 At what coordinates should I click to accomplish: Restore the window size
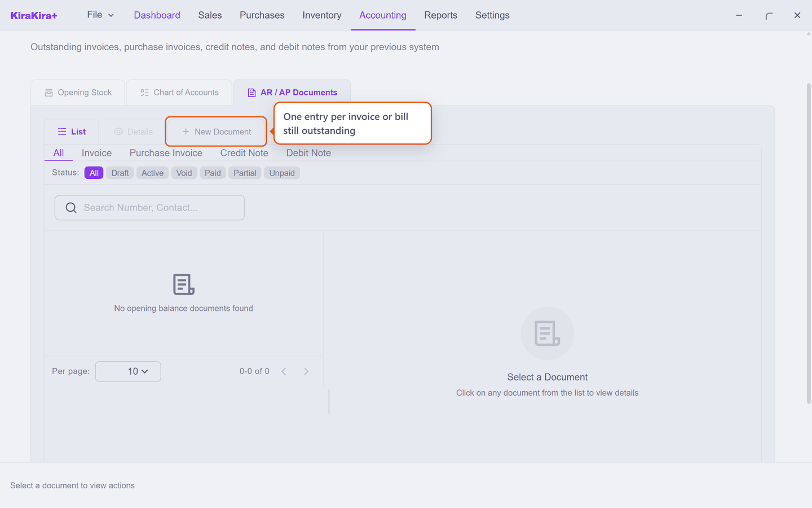pos(769,15)
